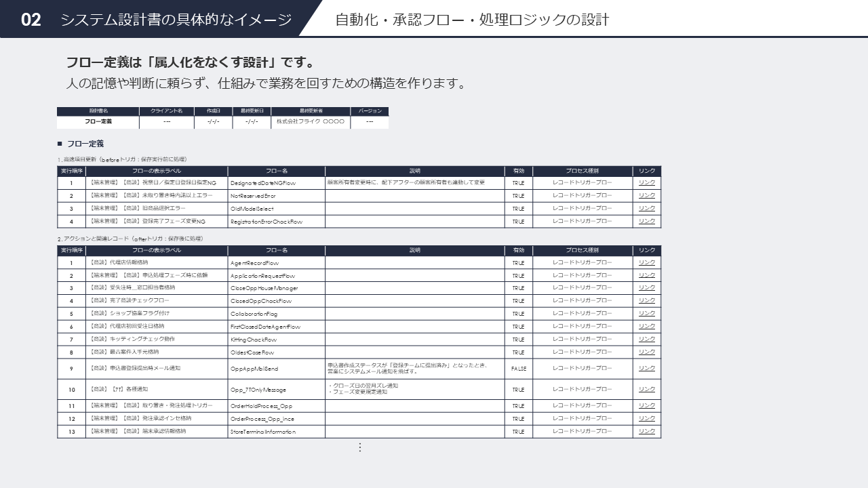Screen dimensions: 868x488
Task: Click the フロー定義 document name cell
Action: coord(98,122)
